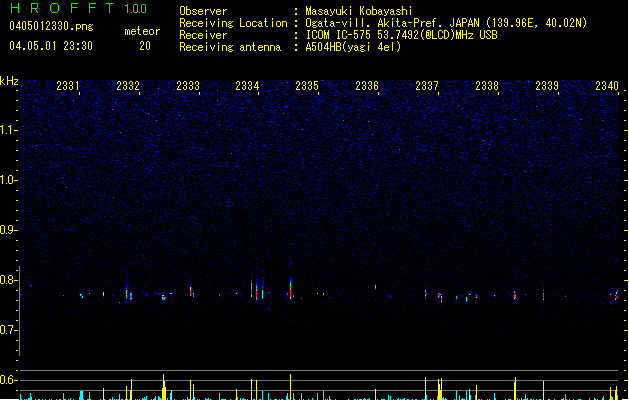This screenshot has width=629, height=400.
Task: Click the 0.8 kHz frequency axis label
Action: [x=8, y=280]
